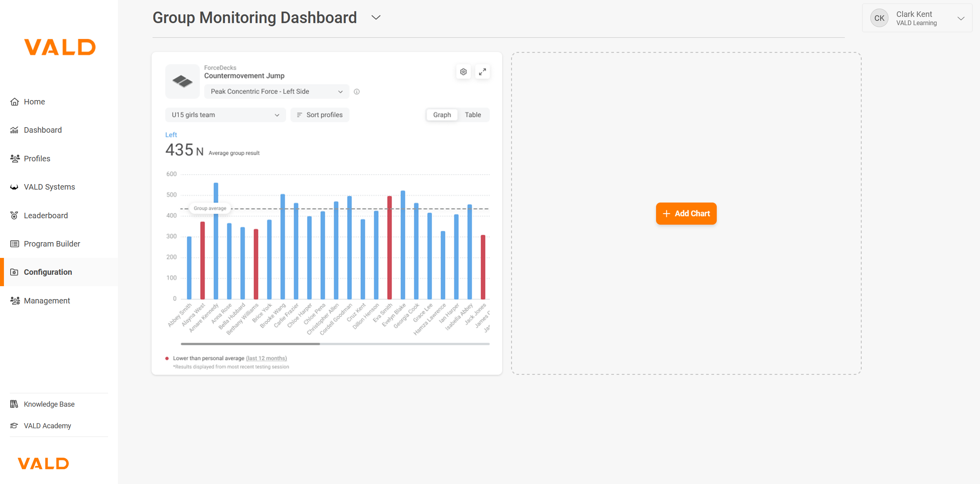Image resolution: width=980 pixels, height=484 pixels.
Task: Click the red Alayna West bar
Action: pos(202,261)
